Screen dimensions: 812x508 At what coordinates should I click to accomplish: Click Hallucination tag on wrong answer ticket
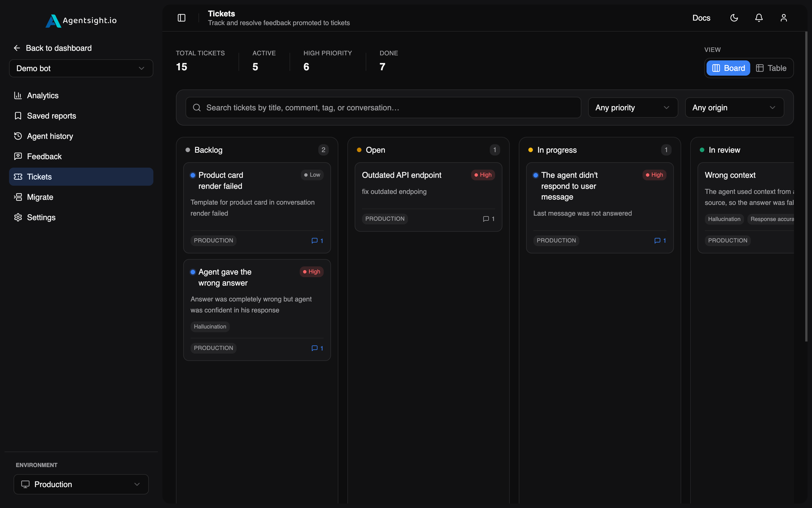click(x=210, y=327)
